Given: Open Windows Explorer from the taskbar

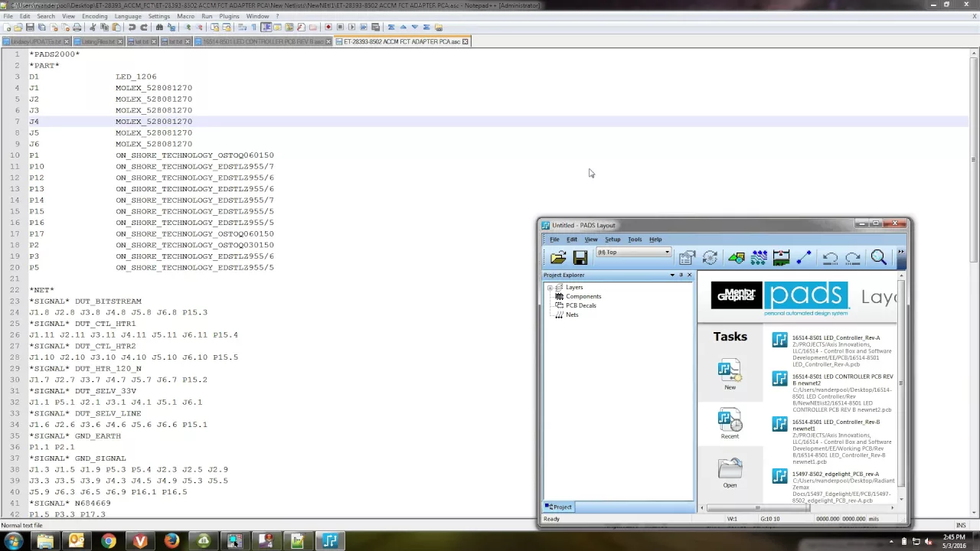Looking at the screenshot, I should click(x=45, y=541).
